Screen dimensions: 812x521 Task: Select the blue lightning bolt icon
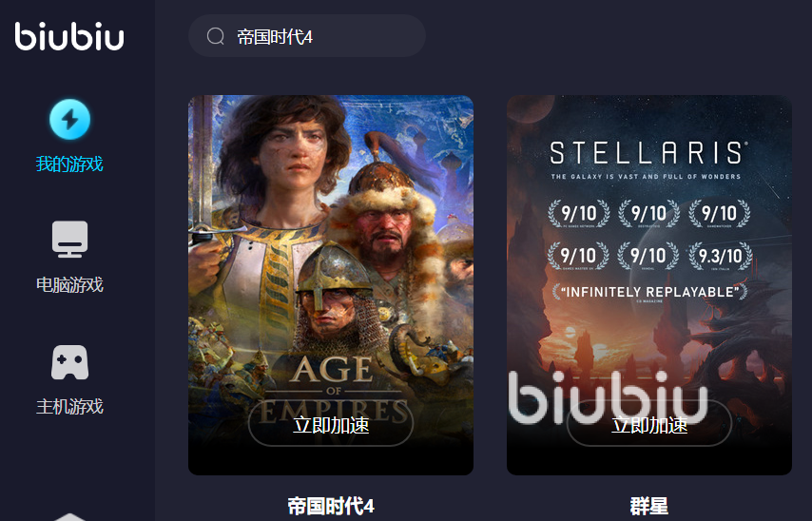click(70, 120)
